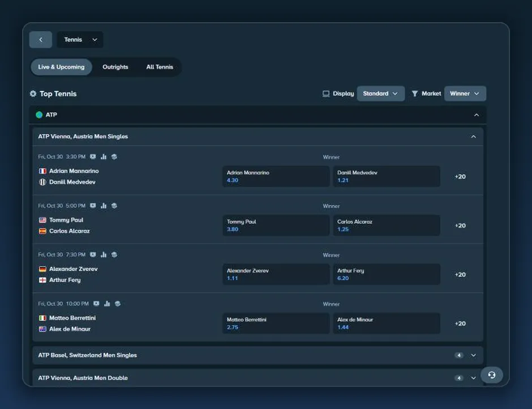Click the Market filter funnel icon
The height and width of the screenshot is (409, 532).
click(415, 93)
